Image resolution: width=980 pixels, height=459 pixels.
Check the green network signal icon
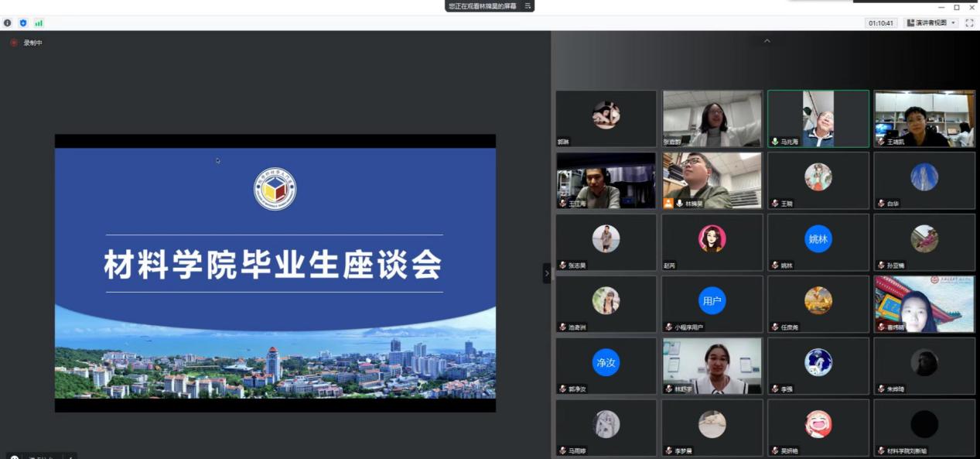coord(39,23)
